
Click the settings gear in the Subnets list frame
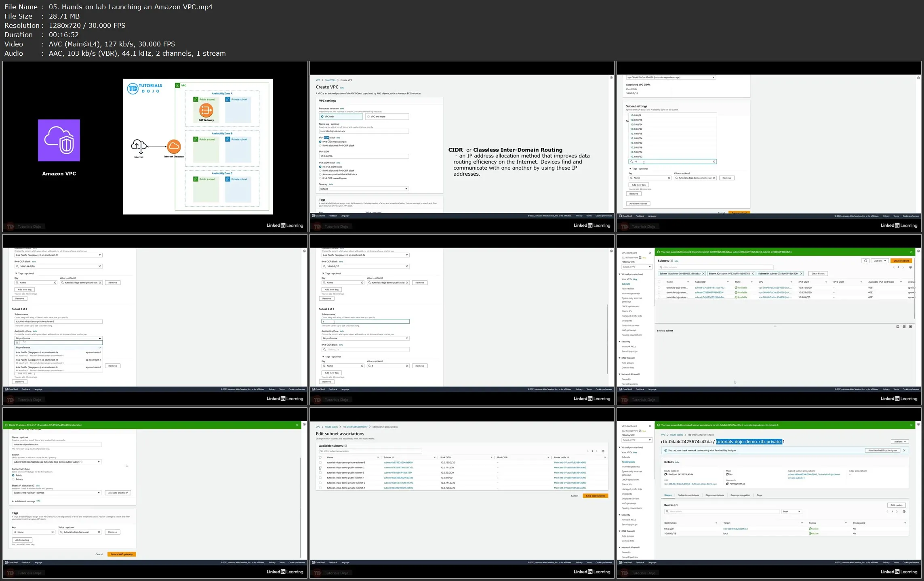click(910, 267)
